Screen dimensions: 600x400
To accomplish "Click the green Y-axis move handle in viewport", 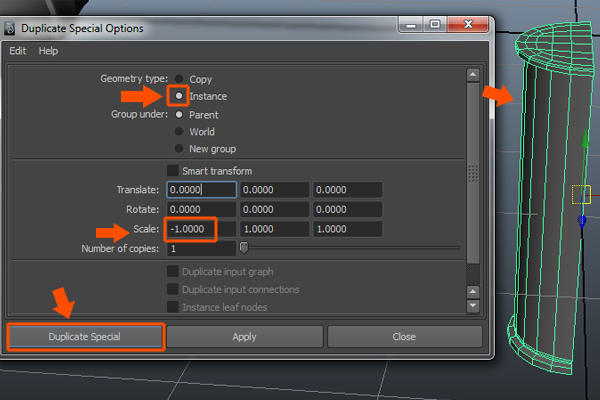I will pos(584,139).
